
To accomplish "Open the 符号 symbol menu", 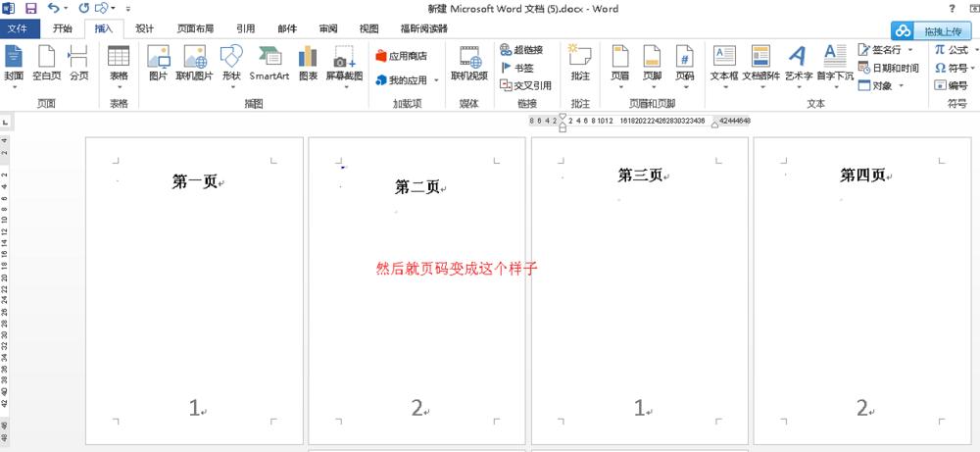I will tap(955, 68).
